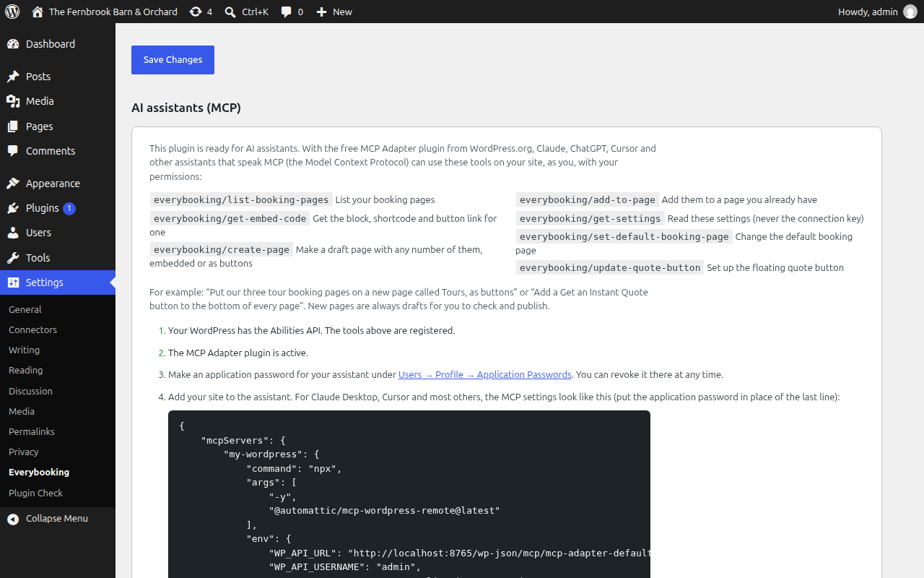Viewport: 924px width, 578px height.
Task: Click the Posts pin icon
Action: coord(13,77)
